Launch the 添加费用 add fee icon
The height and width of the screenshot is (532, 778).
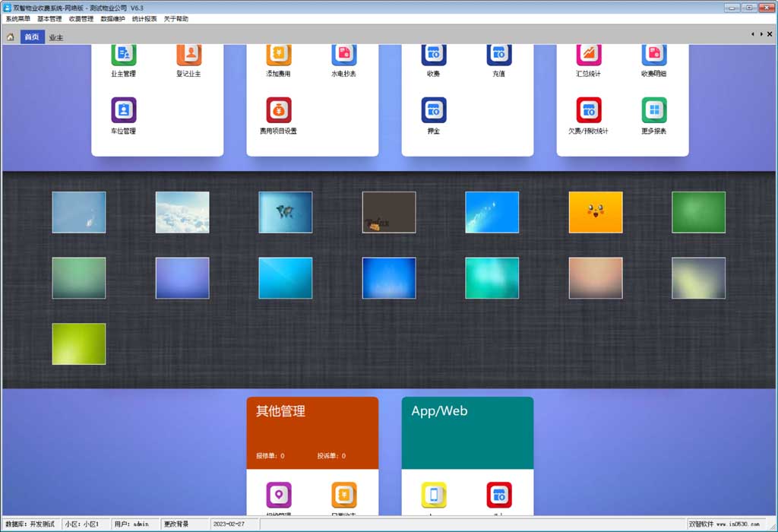(x=278, y=55)
